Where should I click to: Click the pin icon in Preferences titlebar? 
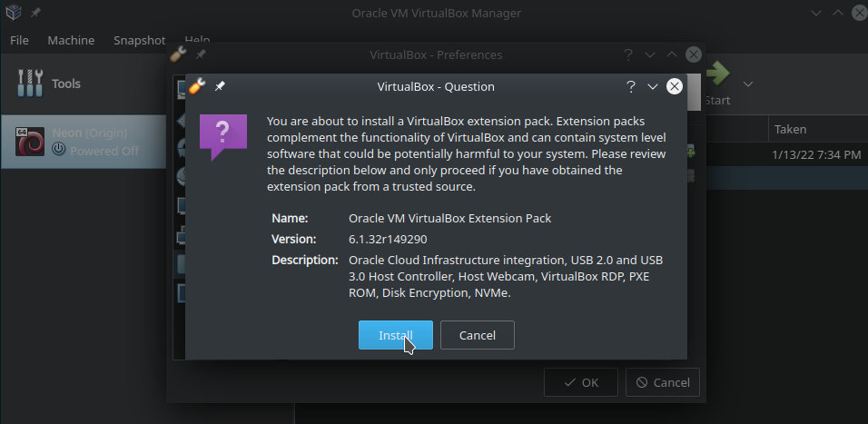pos(201,54)
